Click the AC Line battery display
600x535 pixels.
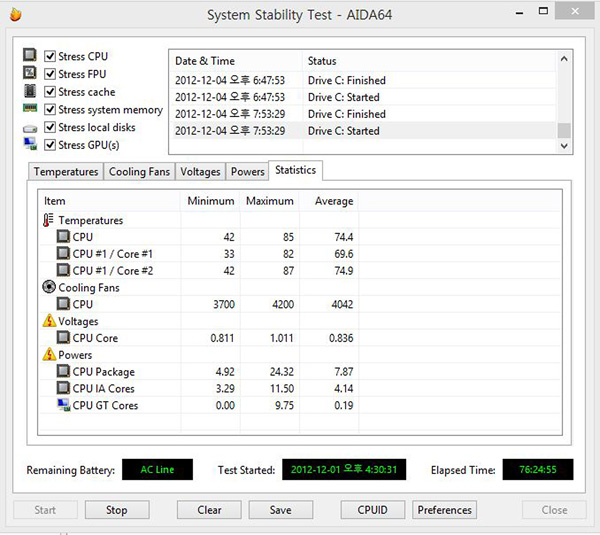pyautogui.click(x=157, y=469)
